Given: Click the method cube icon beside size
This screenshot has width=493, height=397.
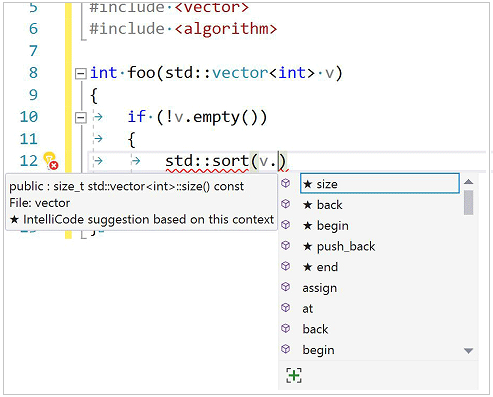Looking at the screenshot, I should (286, 183).
